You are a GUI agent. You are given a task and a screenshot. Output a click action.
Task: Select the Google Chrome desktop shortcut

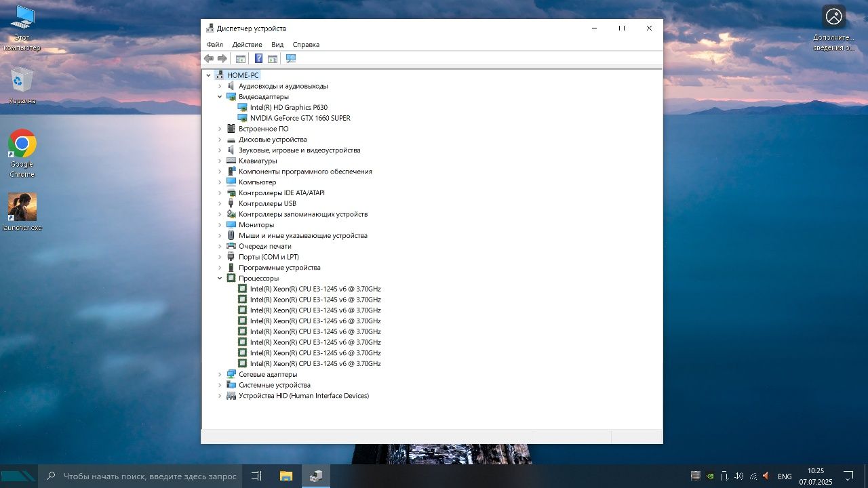click(22, 154)
